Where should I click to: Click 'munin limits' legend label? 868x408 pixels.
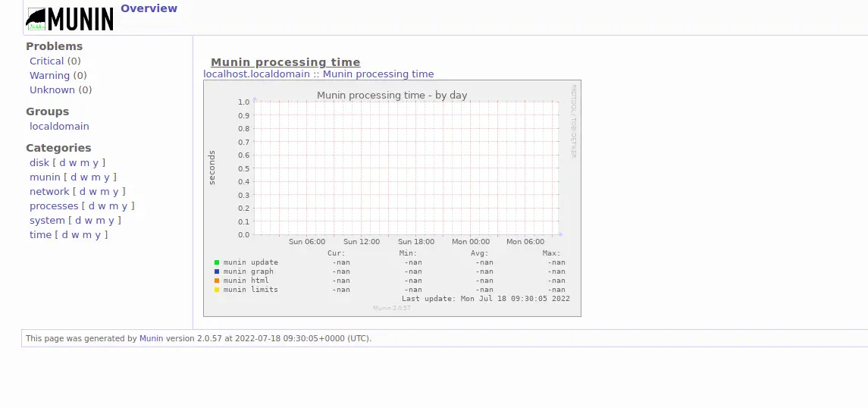[x=251, y=290]
